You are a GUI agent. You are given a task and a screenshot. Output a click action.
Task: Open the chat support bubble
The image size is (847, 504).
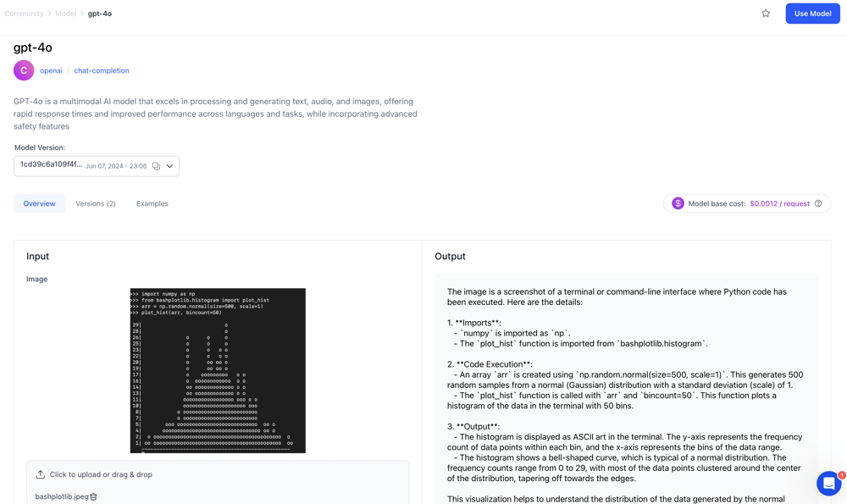coord(828,483)
